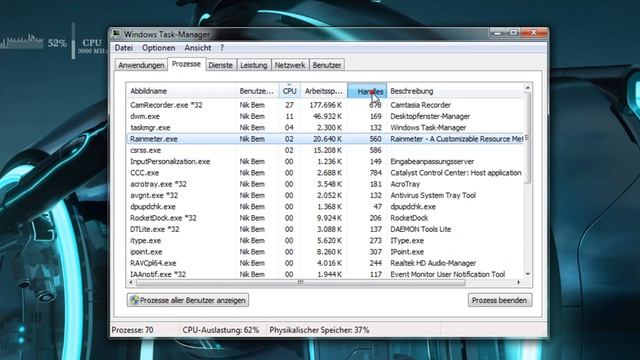Viewport: 640px width, 360px height.
Task: Sort by Arbeitsspeicher column header
Action: [324, 91]
